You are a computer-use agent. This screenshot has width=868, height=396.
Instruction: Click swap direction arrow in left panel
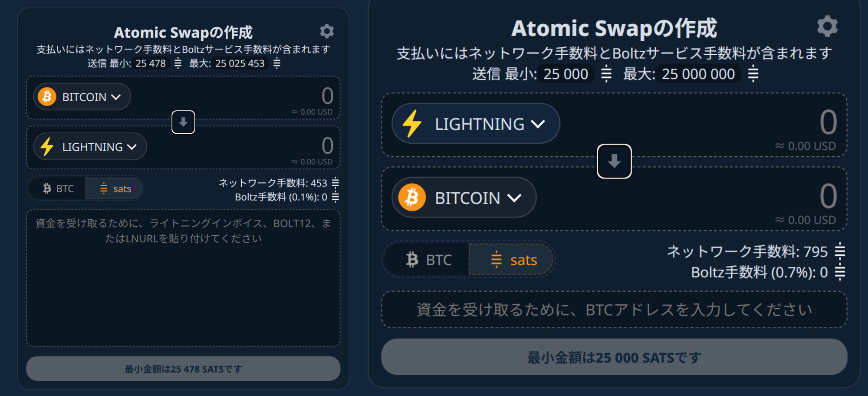[183, 122]
